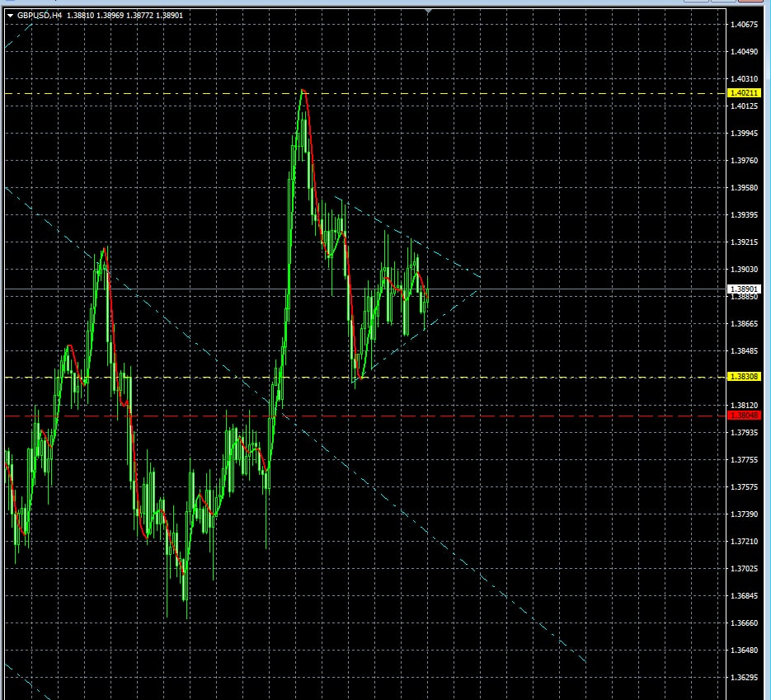Click the red 1.38048 price label
Viewport: 771px width, 700px height.
[744, 416]
